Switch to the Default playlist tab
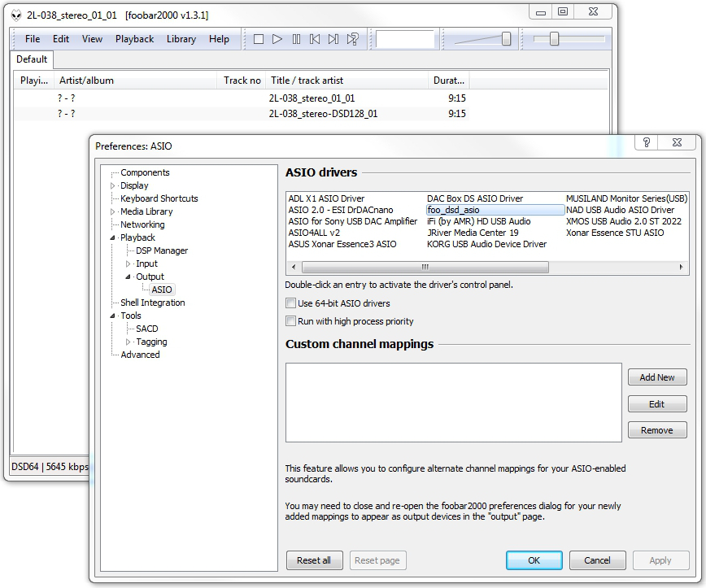Screen dimensions: 706x588 (x=32, y=59)
